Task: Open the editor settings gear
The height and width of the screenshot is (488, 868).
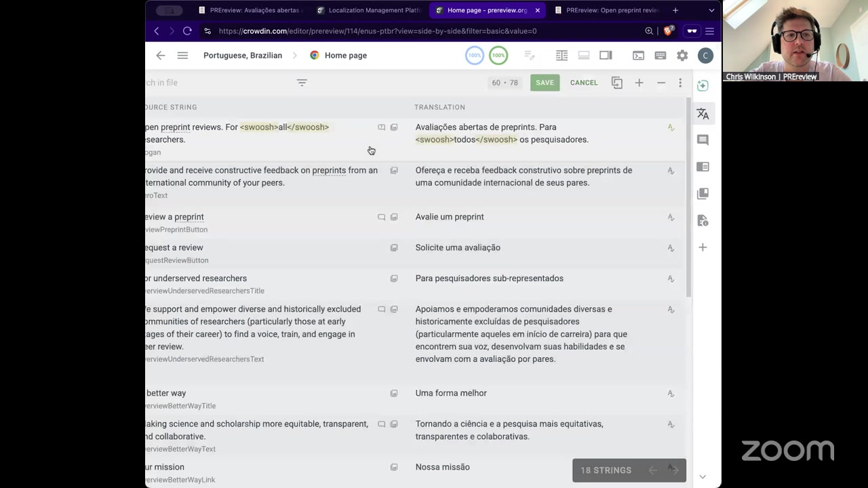Action: point(682,56)
